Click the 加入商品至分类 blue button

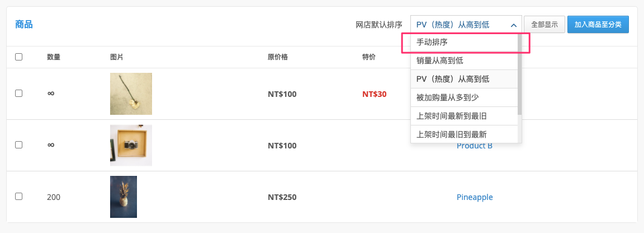598,25
